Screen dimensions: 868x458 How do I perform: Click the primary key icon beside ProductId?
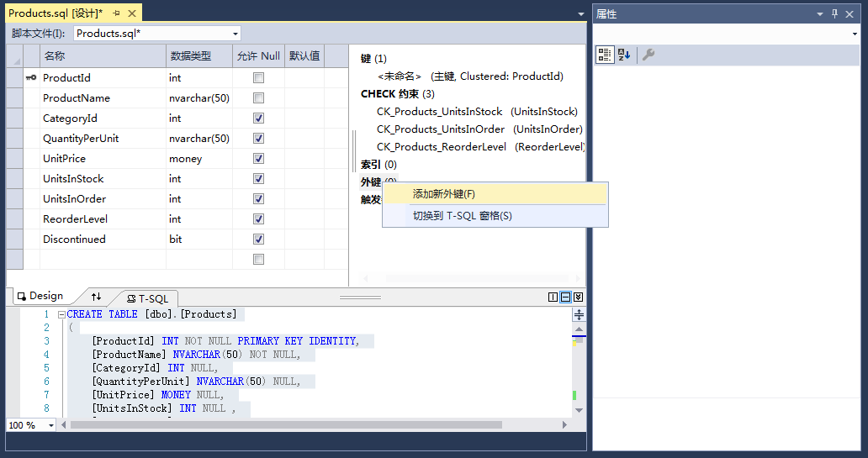(x=31, y=77)
